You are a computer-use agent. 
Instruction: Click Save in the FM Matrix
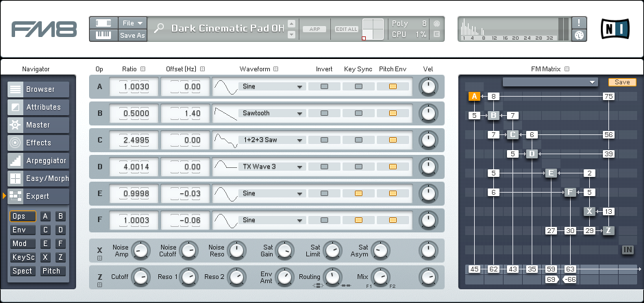click(622, 82)
